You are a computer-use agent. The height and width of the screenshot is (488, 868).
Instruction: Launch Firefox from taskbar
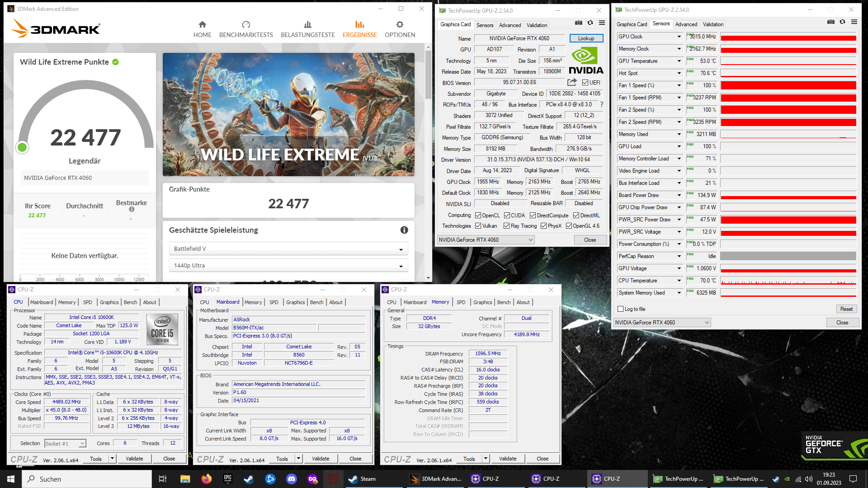206,479
